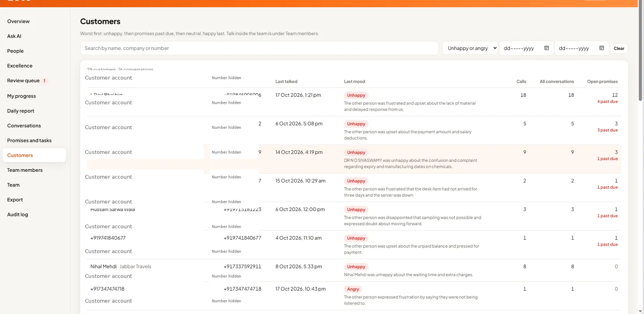The height and width of the screenshot is (314, 644).
Task: Open the second date field's calendar picker icon
Action: click(602, 48)
